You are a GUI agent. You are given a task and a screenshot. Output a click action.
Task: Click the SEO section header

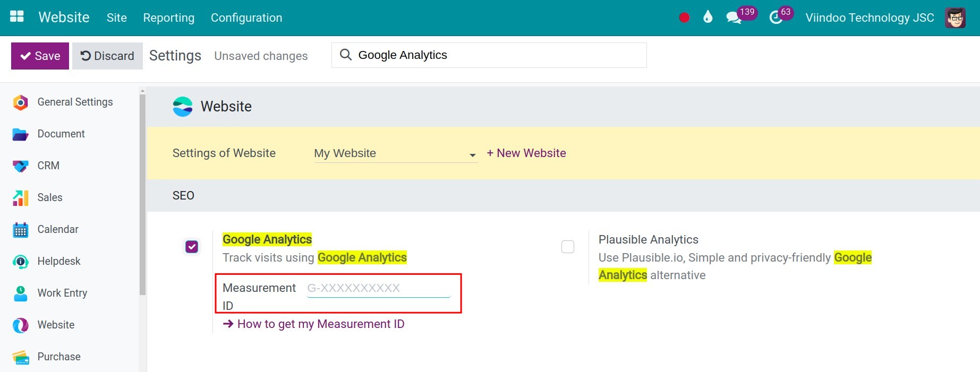pos(183,195)
